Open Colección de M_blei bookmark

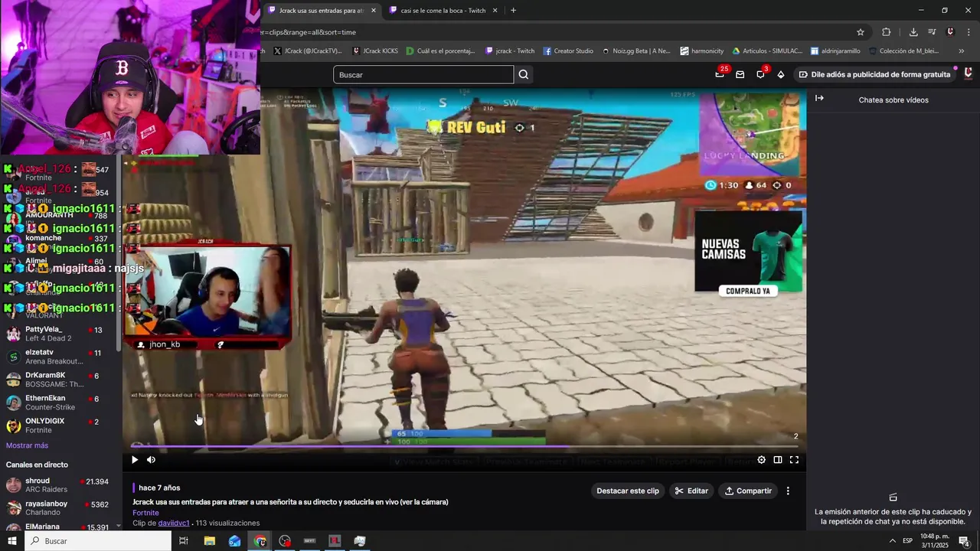[903, 51]
